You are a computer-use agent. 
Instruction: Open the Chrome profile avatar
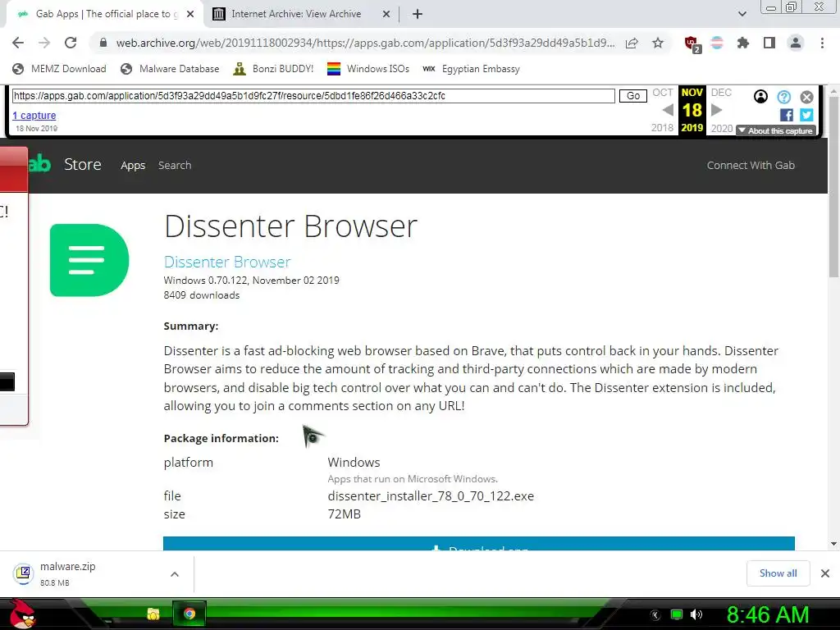tap(796, 43)
